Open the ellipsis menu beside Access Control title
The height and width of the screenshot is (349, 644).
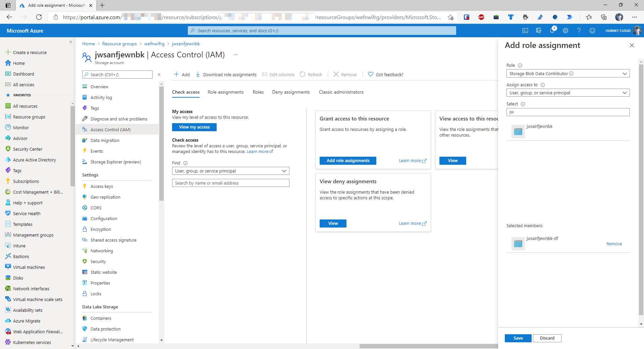[x=235, y=55]
